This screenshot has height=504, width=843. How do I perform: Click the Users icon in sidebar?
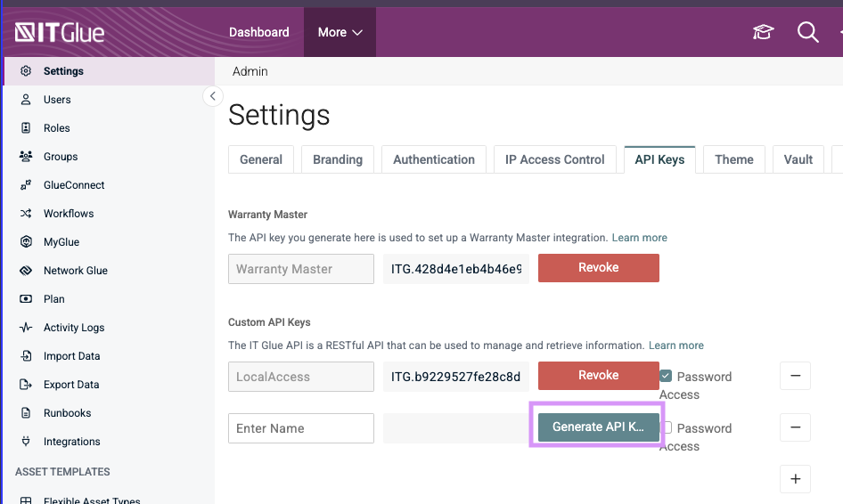[26, 100]
